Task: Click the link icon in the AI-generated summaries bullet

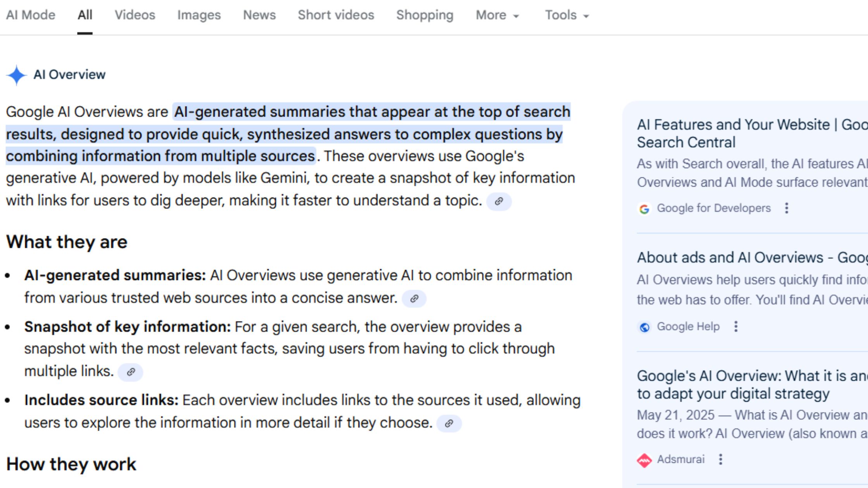Action: point(415,299)
